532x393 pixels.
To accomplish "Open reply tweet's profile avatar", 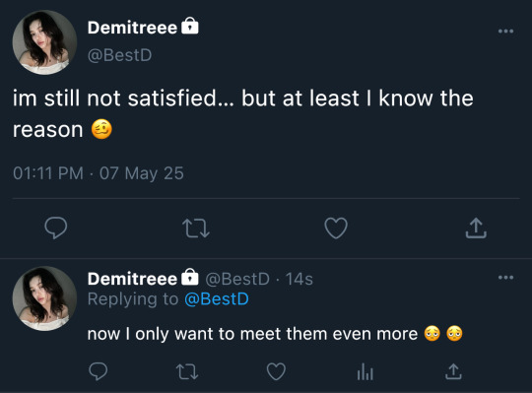I will point(44,298).
